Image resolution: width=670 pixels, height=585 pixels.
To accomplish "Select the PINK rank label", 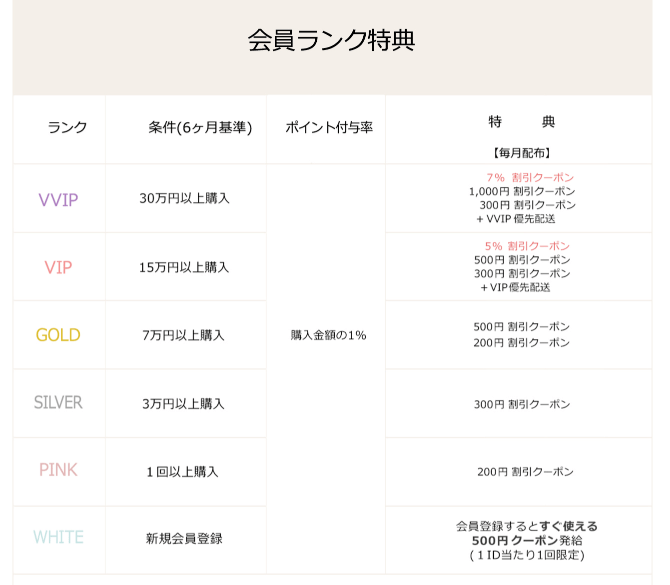I will 58,470.
